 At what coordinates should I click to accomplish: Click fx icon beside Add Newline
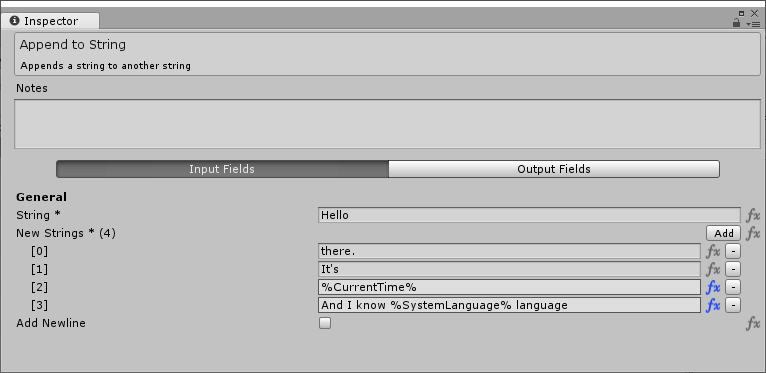coord(753,323)
